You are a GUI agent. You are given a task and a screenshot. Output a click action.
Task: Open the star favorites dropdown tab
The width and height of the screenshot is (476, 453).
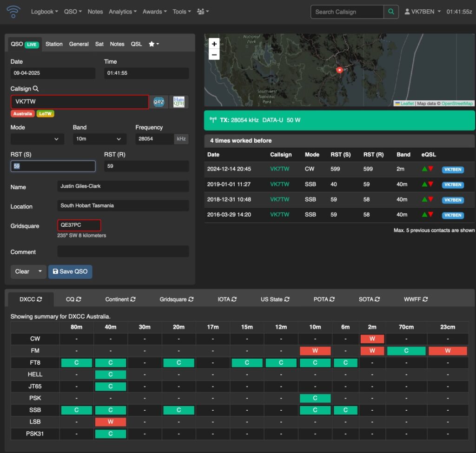(153, 44)
